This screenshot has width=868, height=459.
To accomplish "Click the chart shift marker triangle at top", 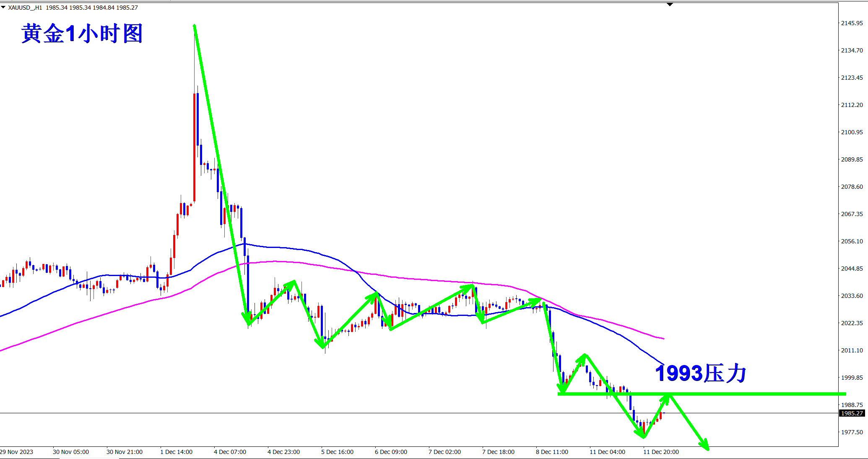I will tap(670, 5).
